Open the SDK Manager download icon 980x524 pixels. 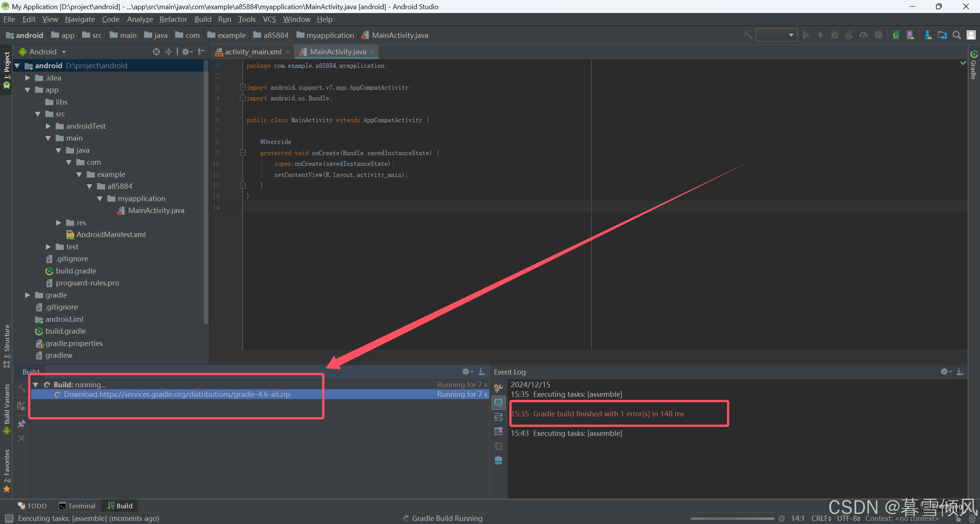(x=928, y=35)
